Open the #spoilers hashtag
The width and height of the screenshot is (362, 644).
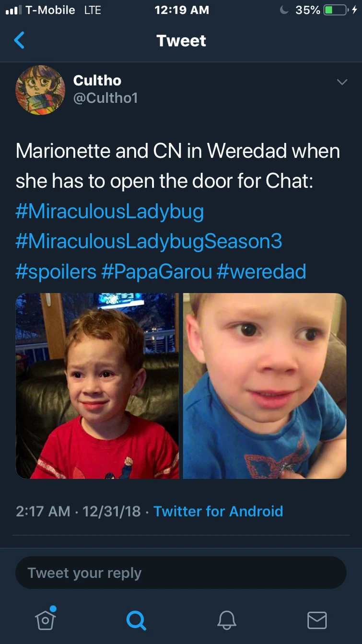click(56, 271)
